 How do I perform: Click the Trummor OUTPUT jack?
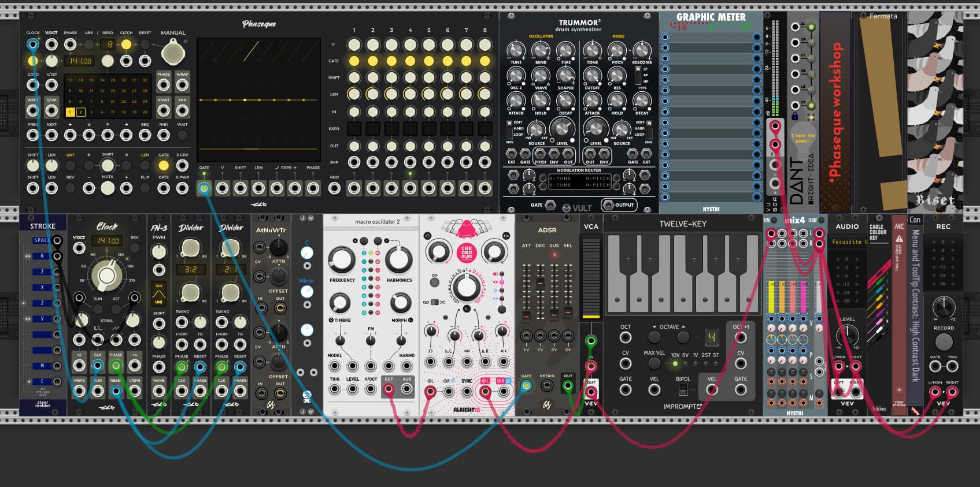608,205
